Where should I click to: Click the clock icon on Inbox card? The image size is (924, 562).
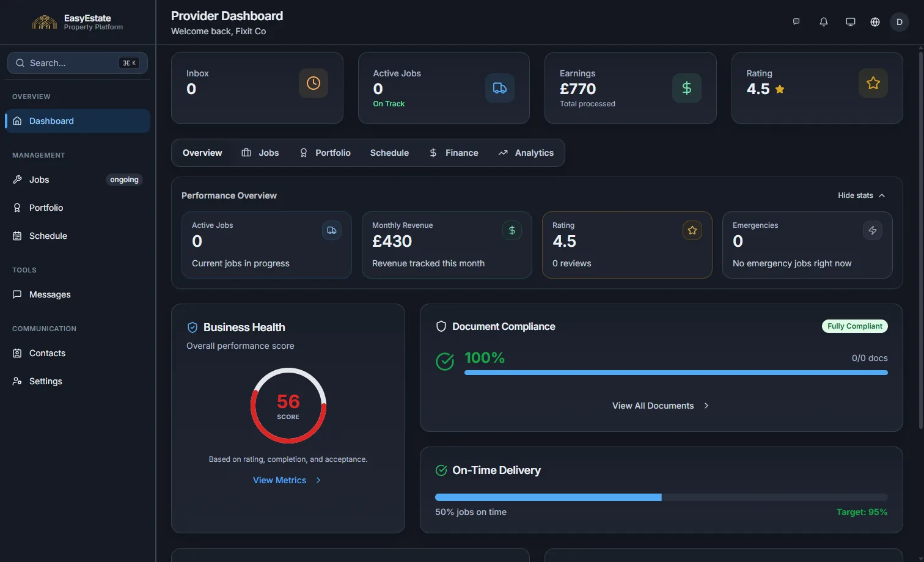(x=313, y=83)
